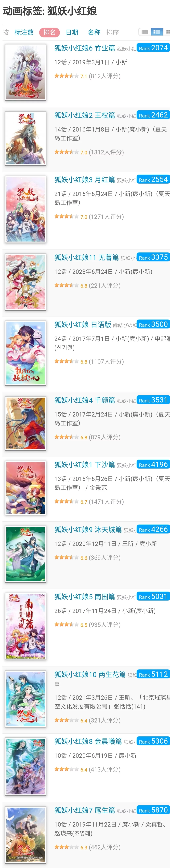This screenshot has width=170, height=868.
Task: Open 狐妖小红娘6 竹业篇 title link
Action: pyautogui.click(x=85, y=48)
